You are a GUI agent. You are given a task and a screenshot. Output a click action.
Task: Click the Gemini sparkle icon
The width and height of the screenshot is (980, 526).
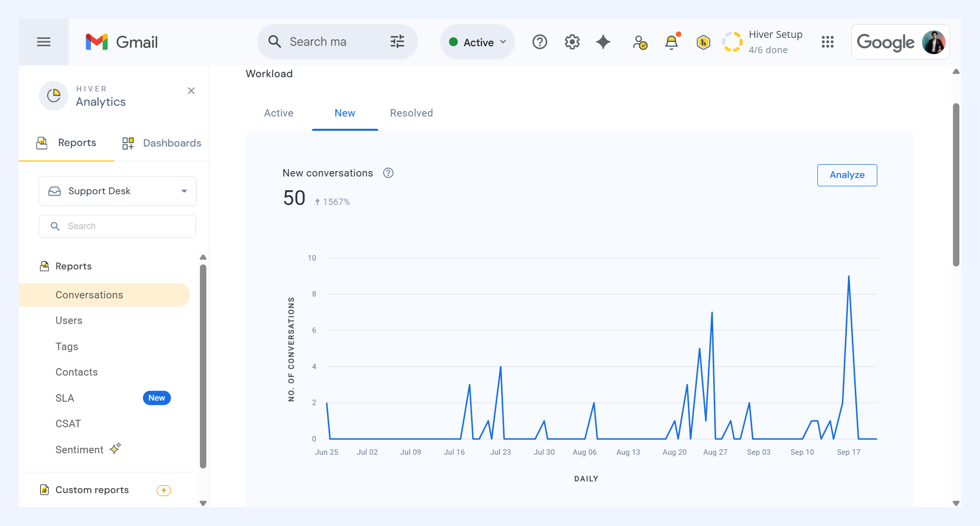coord(603,42)
